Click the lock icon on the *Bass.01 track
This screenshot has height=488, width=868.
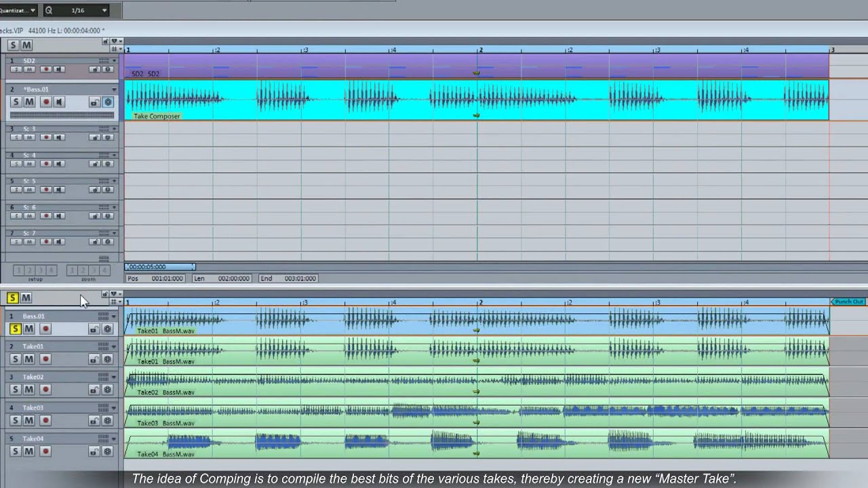[94, 102]
